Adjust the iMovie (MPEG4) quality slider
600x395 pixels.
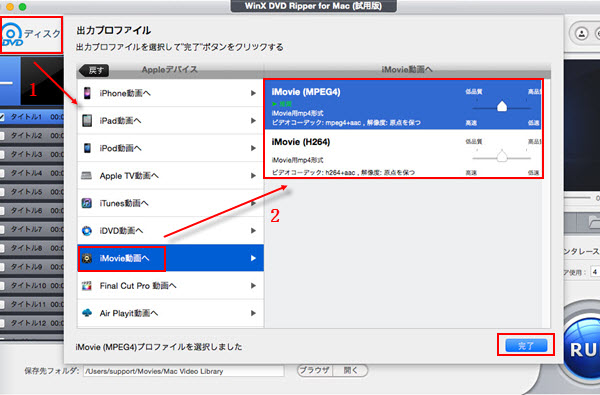(x=502, y=106)
